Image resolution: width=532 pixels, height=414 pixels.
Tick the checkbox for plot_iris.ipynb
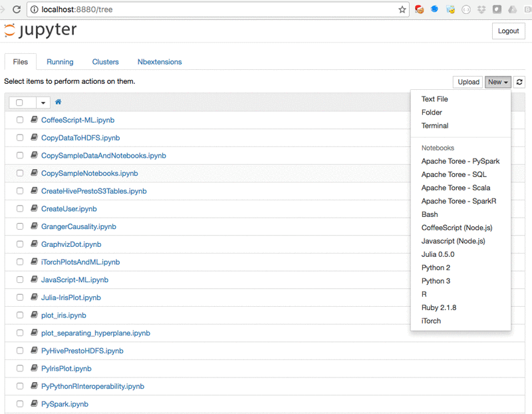(20, 315)
